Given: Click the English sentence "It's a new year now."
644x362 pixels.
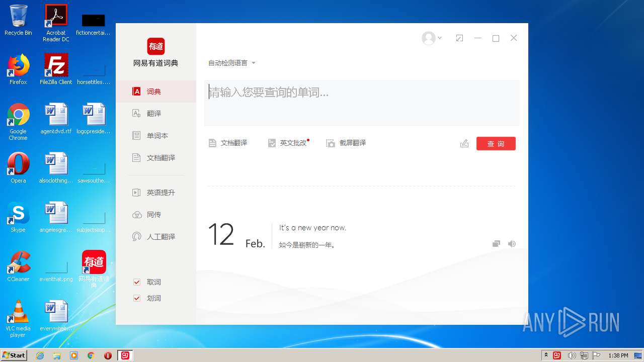Looking at the screenshot, I should (312, 228).
